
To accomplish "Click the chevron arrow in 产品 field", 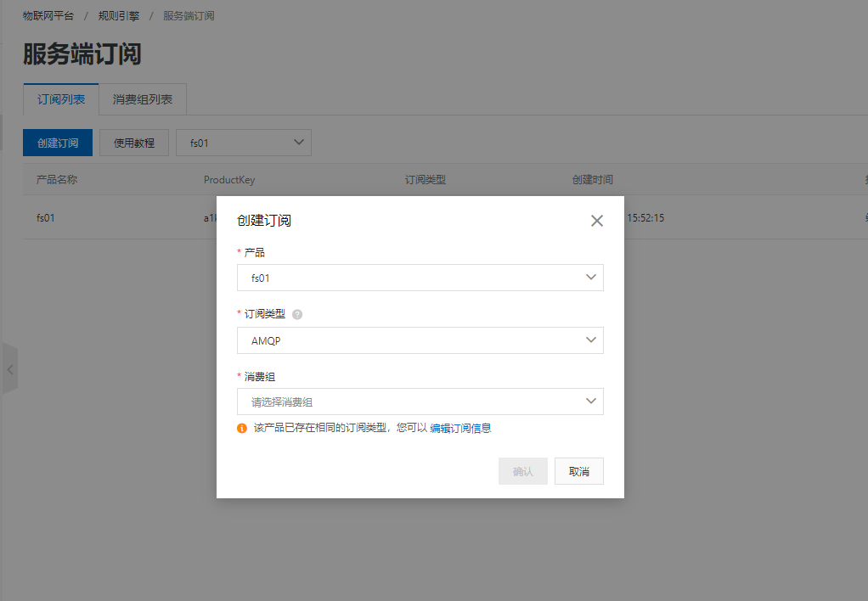I will point(591,278).
